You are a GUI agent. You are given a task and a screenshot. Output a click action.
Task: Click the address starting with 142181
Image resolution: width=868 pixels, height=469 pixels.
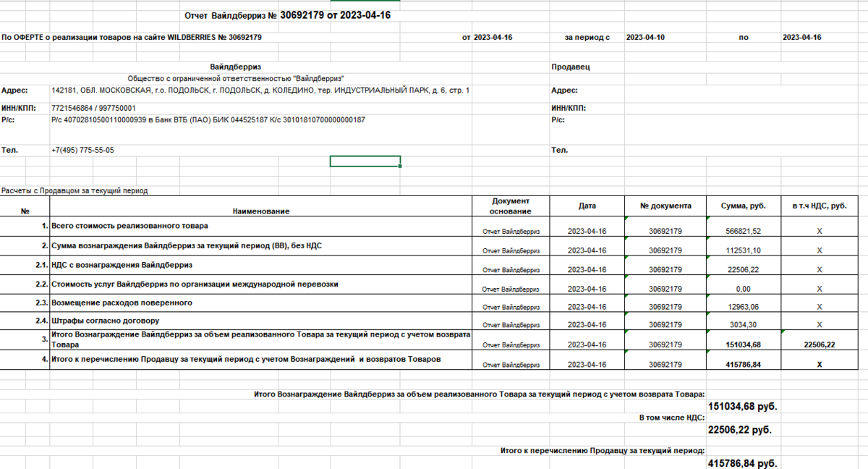click(x=260, y=90)
